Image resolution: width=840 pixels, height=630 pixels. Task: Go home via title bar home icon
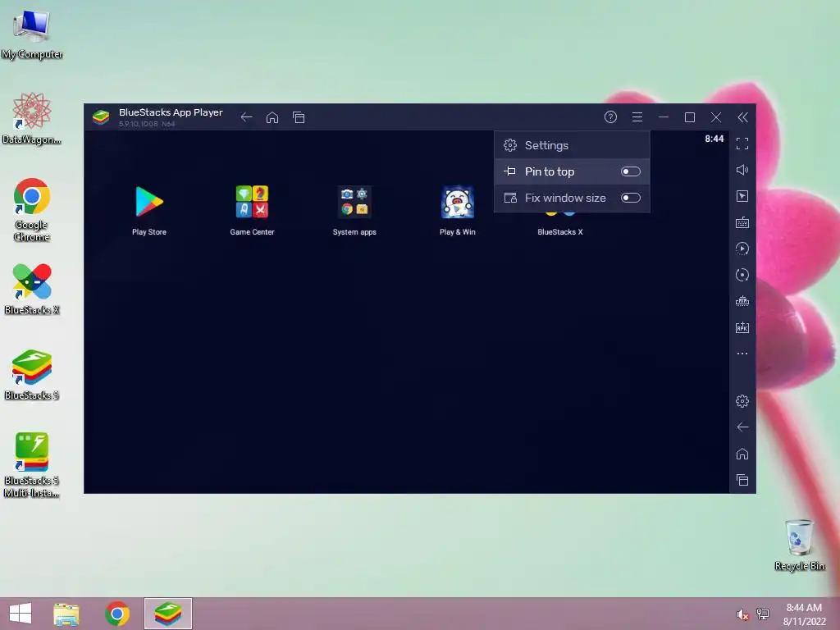(272, 117)
